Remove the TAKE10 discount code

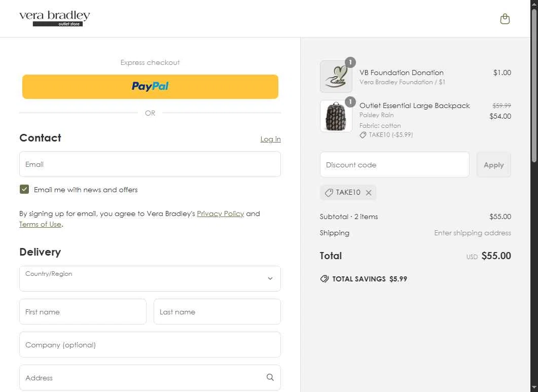(369, 193)
